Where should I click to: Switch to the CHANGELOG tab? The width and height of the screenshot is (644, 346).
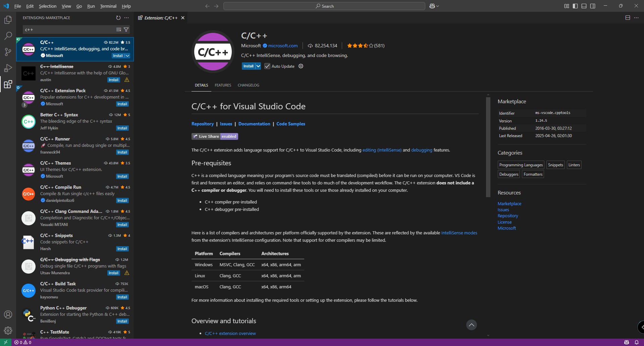pyautogui.click(x=249, y=85)
